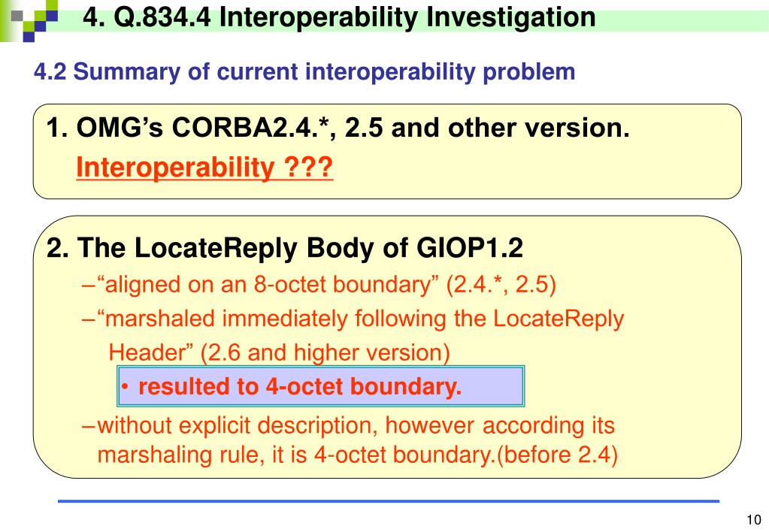Click the line "aligned on an 8-octet boundary" (2.4.*, 2.5)

pyautogui.click(x=319, y=284)
